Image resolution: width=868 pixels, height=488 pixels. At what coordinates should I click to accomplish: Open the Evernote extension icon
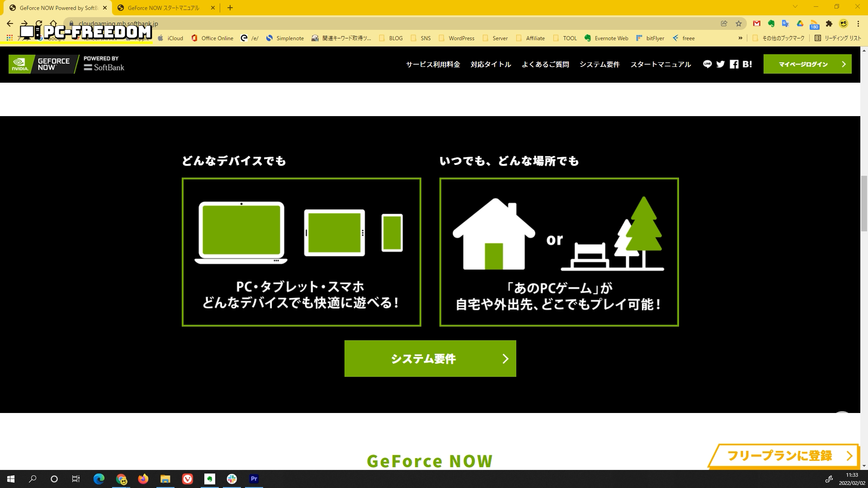coord(771,23)
